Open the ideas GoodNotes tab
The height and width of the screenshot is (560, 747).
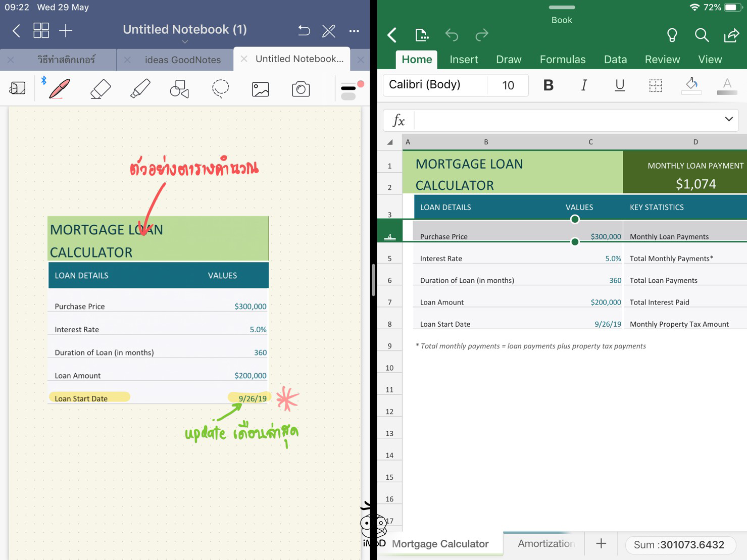pos(182,60)
